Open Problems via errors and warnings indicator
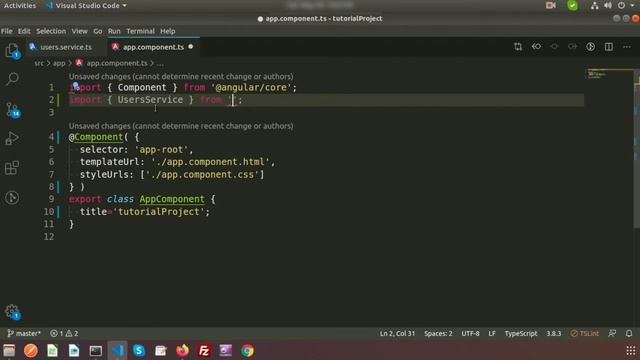Viewport: 640px width, 360px height. 64,333
